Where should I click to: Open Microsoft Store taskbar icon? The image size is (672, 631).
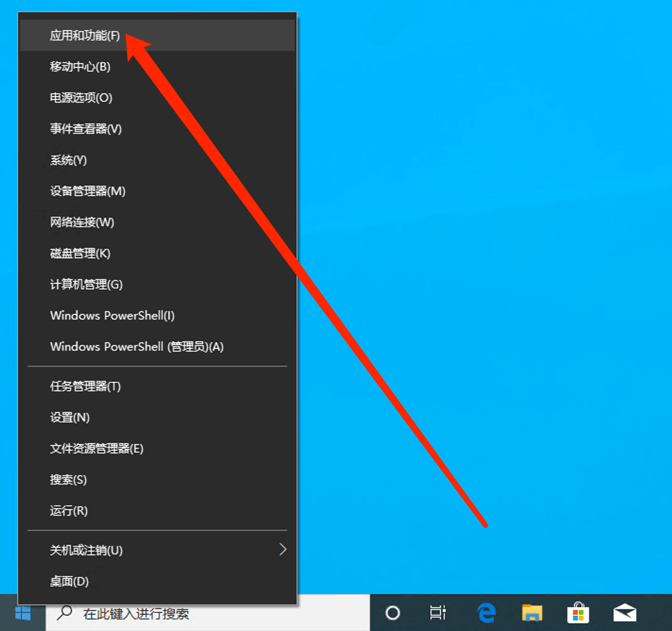tap(578, 613)
